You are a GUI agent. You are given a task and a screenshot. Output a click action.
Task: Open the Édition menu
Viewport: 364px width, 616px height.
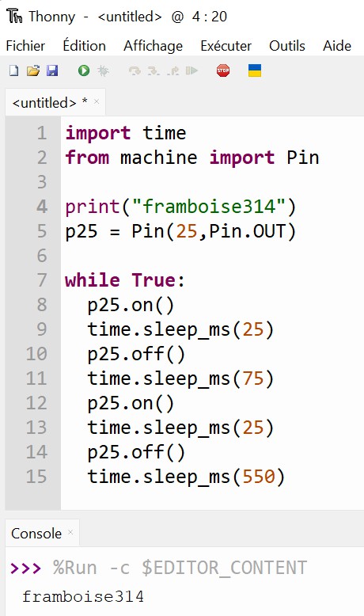84,46
